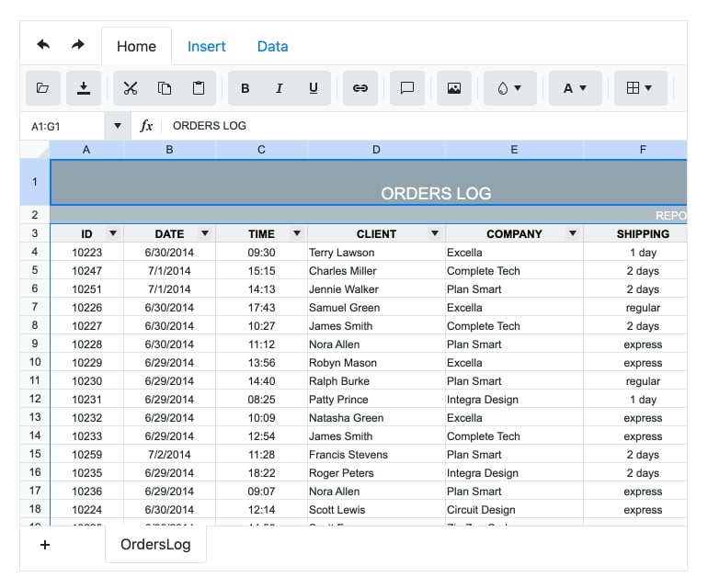Viewport: 708px width, 588px height.
Task: Click the Robyn Mason client cell
Action: click(x=376, y=363)
